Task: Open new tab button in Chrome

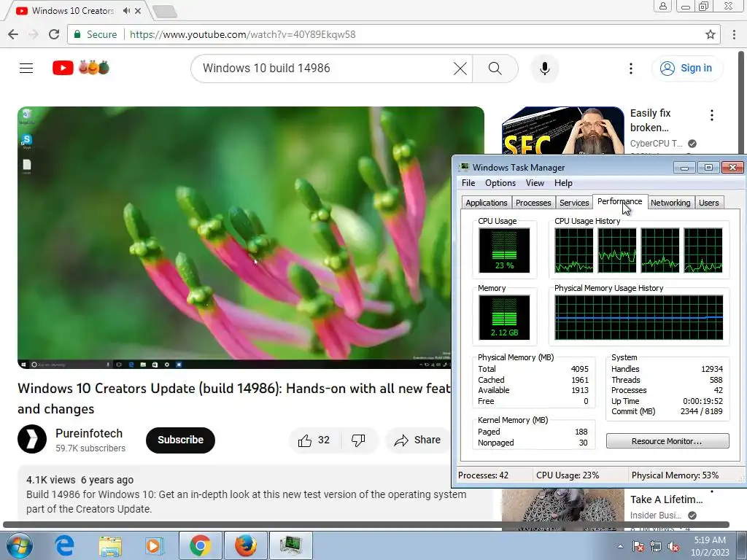Action: pos(165,11)
